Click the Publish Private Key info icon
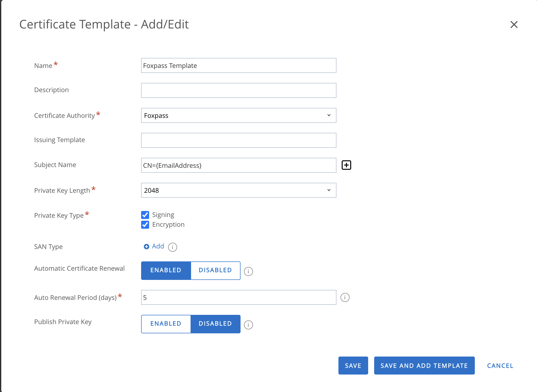This screenshot has height=392, width=537. click(249, 325)
